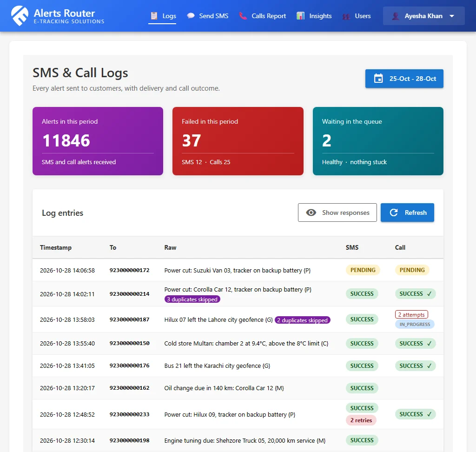Click the Calls Report phone icon
The image size is (476, 452).
[x=243, y=16]
